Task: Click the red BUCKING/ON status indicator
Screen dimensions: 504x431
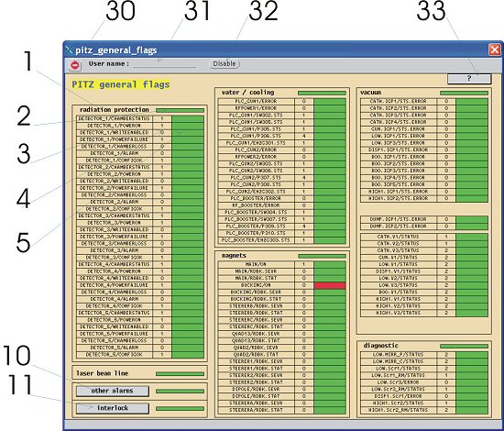Action: [330, 285]
